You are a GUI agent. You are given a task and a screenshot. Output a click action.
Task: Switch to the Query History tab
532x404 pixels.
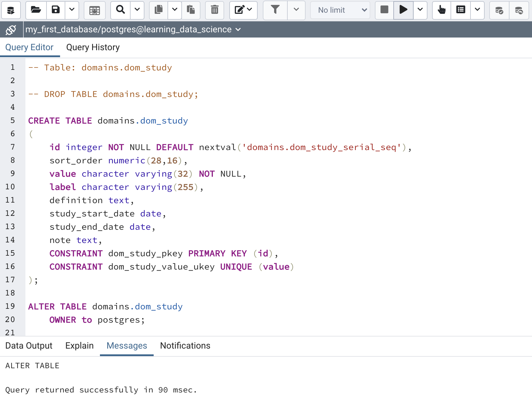pyautogui.click(x=93, y=47)
